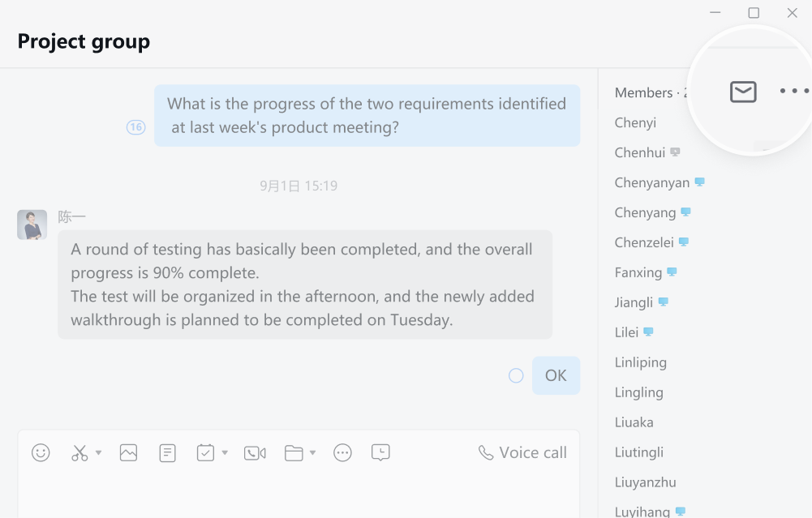Open the group mail envelope icon
This screenshot has width=812, height=518.
pyautogui.click(x=743, y=92)
